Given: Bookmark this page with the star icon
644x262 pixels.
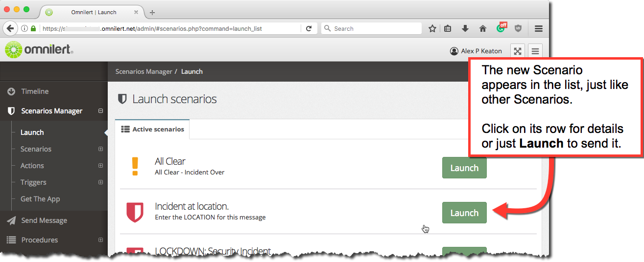Looking at the screenshot, I should click(x=432, y=28).
